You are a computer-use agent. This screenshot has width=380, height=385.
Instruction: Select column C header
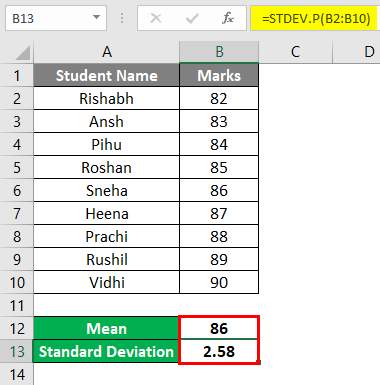pyautogui.click(x=296, y=52)
